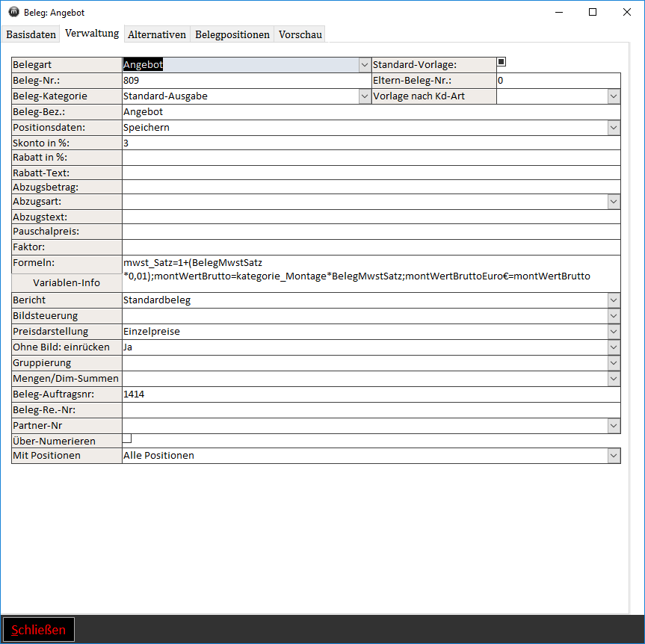Open the Belegart dropdown
This screenshot has width=645, height=644.
point(365,65)
